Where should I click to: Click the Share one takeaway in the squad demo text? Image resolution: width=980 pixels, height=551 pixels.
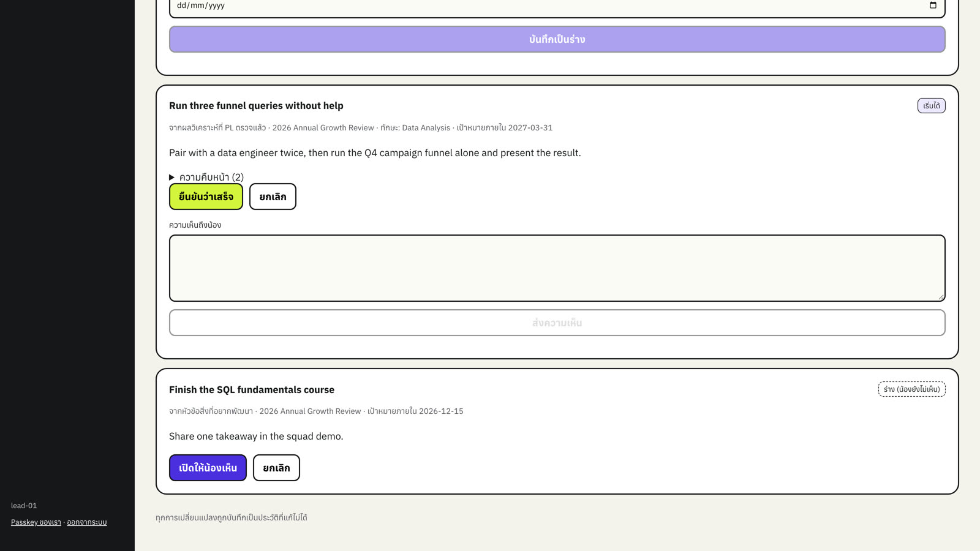point(256,437)
